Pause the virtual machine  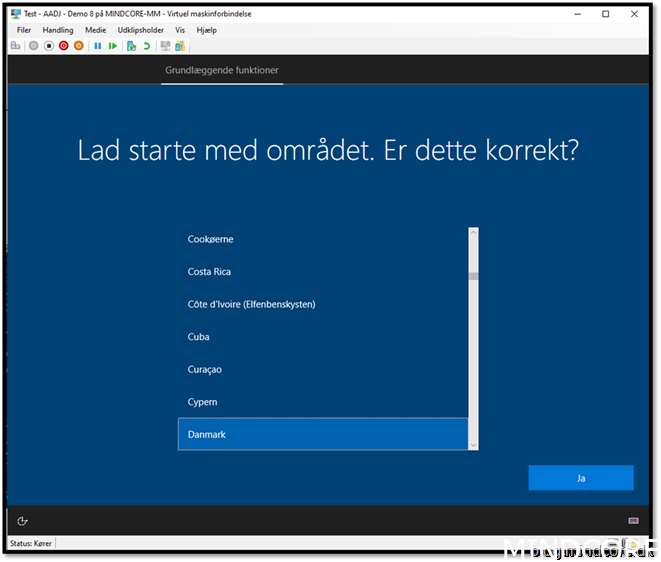tap(98, 46)
